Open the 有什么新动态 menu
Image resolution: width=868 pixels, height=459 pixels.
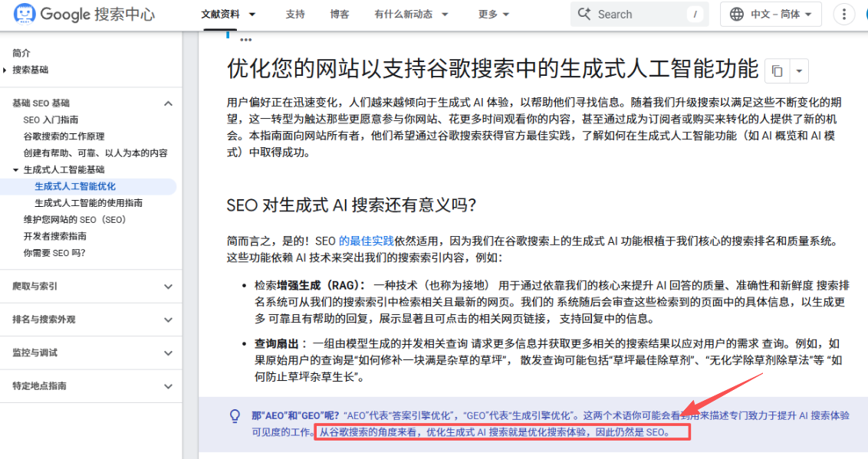click(411, 15)
